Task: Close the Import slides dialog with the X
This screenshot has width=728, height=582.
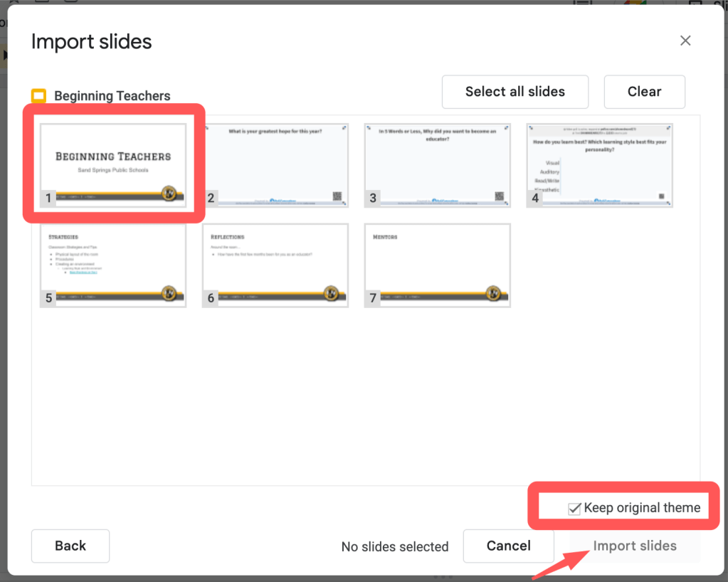Action: (x=685, y=41)
